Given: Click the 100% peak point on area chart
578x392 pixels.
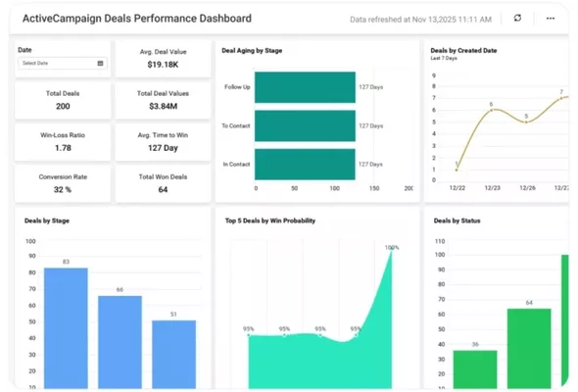Looking at the screenshot, I should tap(392, 249).
